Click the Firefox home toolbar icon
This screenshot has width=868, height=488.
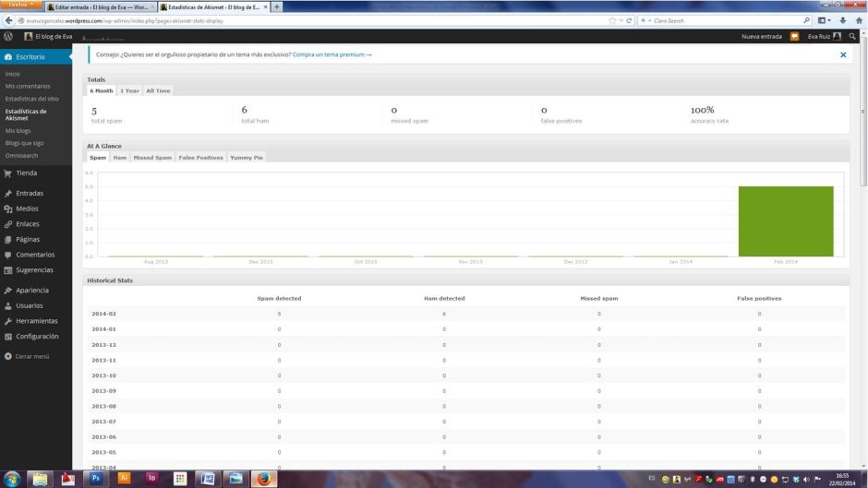pos(859,20)
